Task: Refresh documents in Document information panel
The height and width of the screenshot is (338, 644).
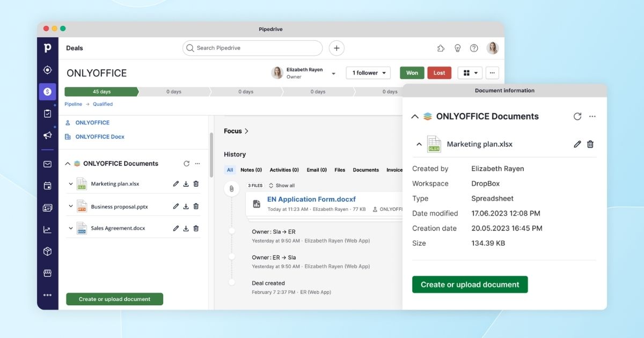Action: [577, 116]
